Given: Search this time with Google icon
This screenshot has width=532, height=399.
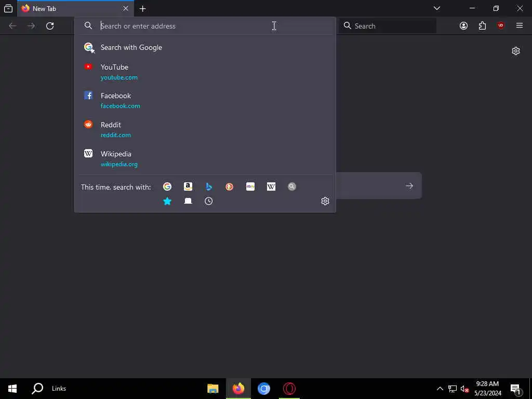Looking at the screenshot, I should pyautogui.click(x=167, y=187).
